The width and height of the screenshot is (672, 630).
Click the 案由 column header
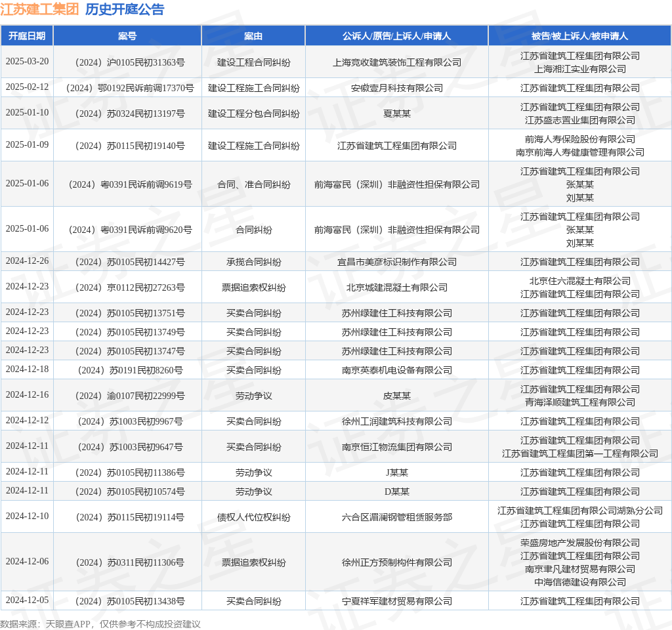[x=253, y=36]
